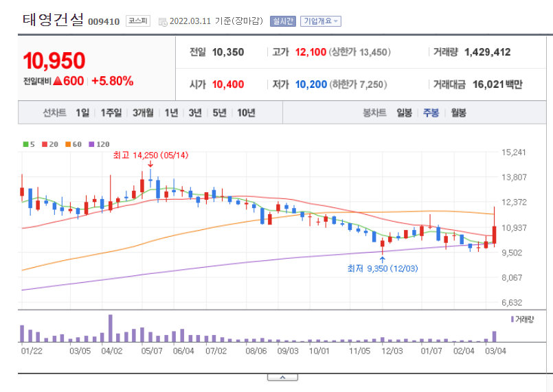Click the calendar icon beside the date

[163, 22]
